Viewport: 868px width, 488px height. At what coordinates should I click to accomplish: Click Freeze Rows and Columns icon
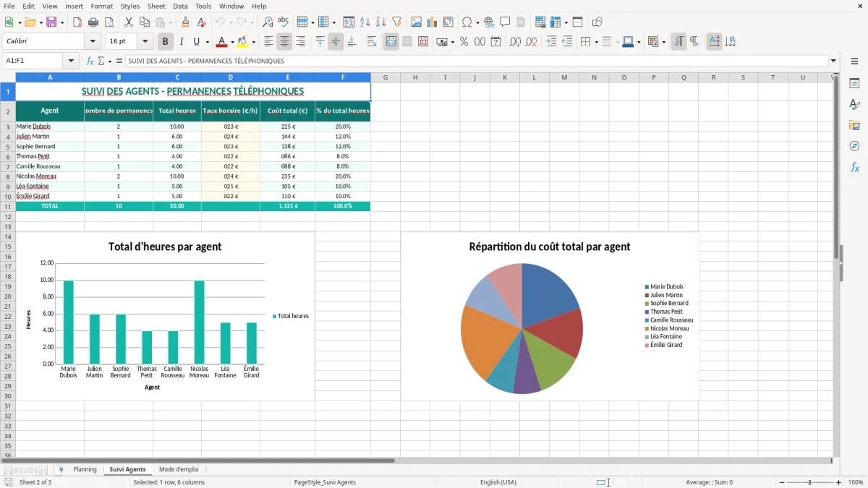[555, 22]
